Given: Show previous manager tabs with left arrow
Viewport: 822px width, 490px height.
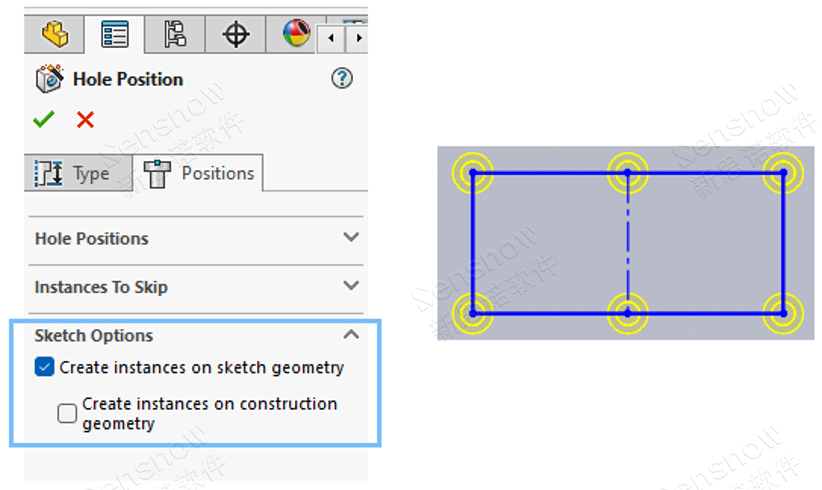Looking at the screenshot, I should (x=331, y=38).
